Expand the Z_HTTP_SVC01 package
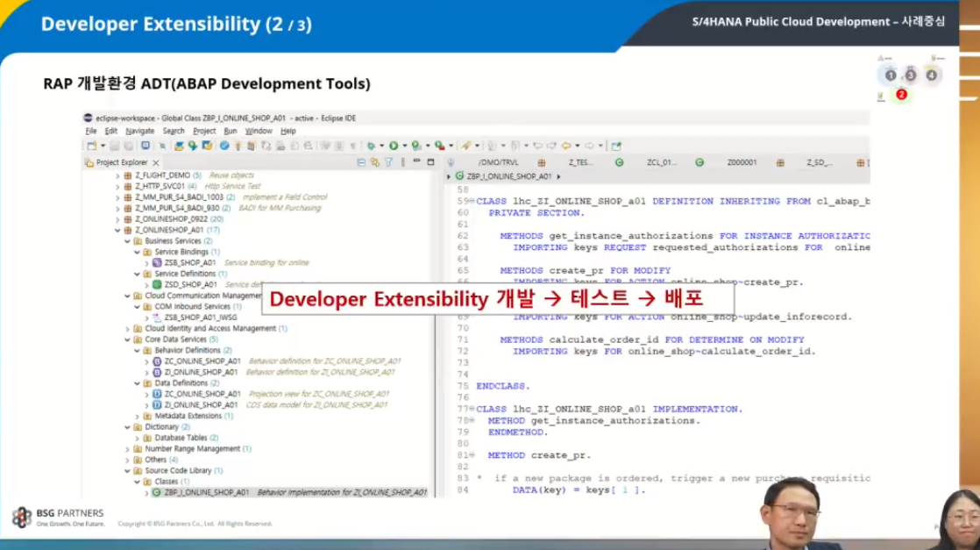The height and width of the screenshot is (550, 980). 117,186
